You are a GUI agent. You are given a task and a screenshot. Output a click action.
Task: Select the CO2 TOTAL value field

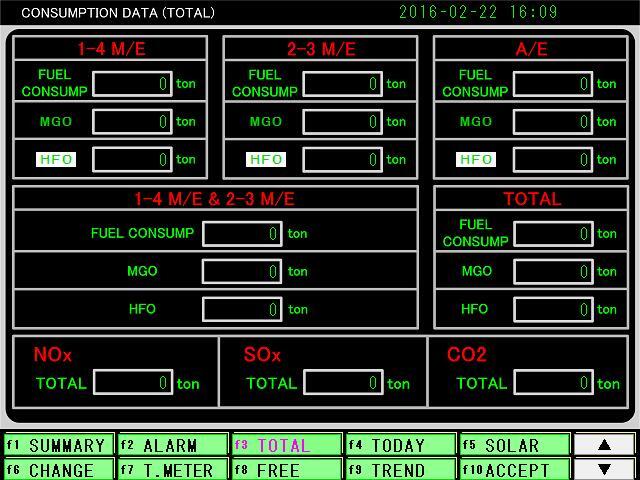(x=553, y=383)
